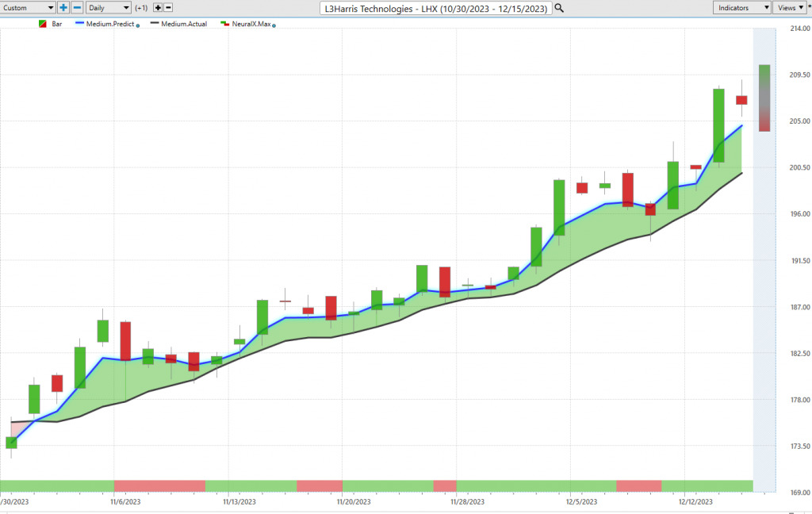Click the 173.50 price axis label

point(800,446)
